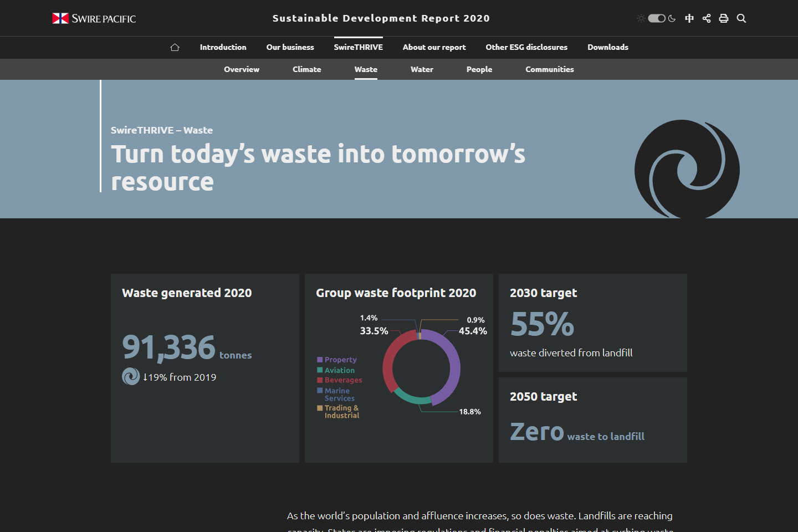Click the moon icon for dark mode
Screen dimensions: 798x532
672,18
